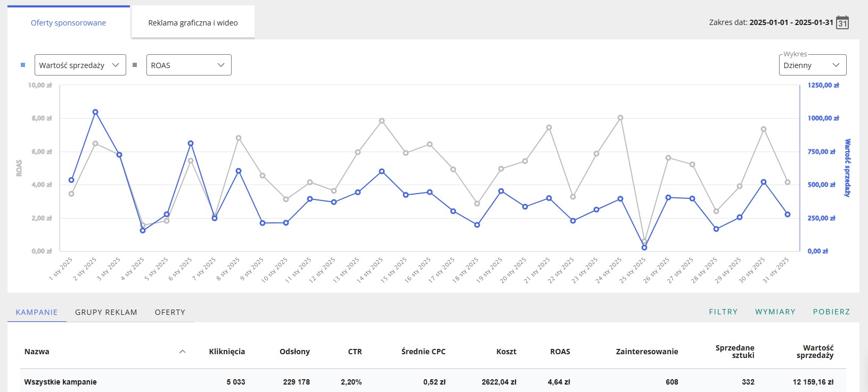This screenshot has height=392, width=868.
Task: Click the gray ROAS legend square
Action: (x=135, y=65)
